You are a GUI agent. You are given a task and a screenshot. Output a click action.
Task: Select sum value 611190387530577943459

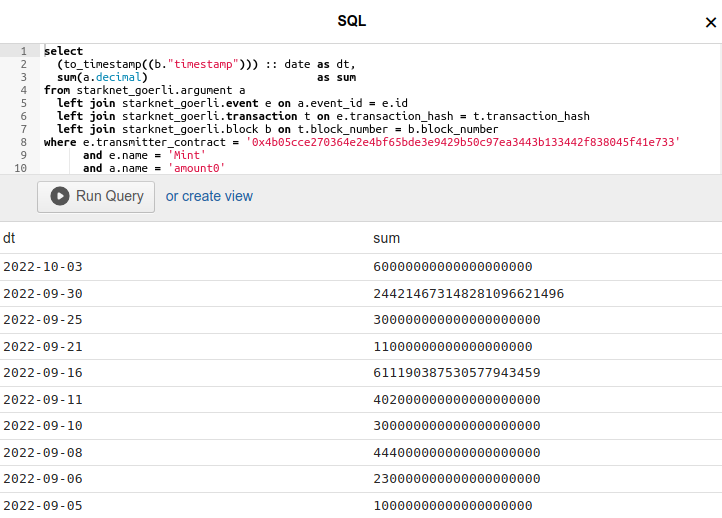(456, 372)
